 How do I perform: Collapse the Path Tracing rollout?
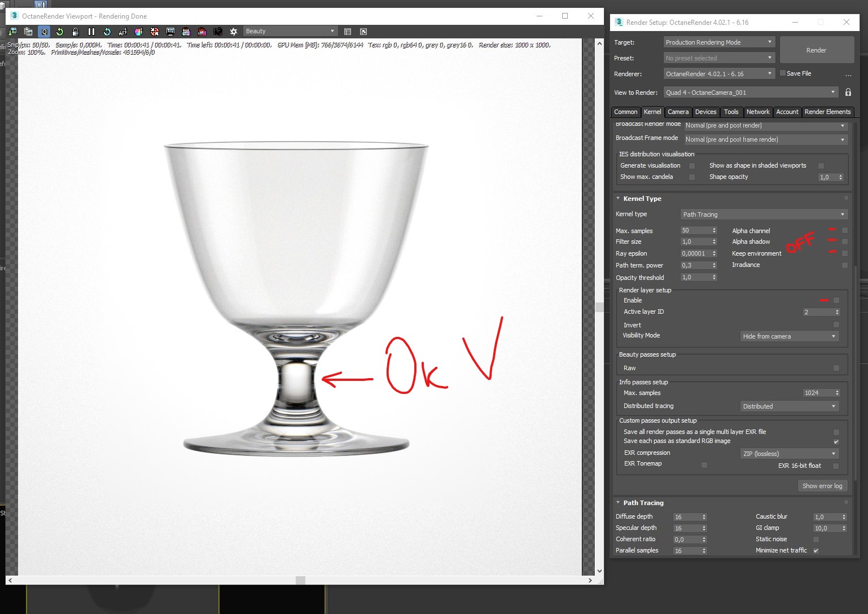pos(618,503)
